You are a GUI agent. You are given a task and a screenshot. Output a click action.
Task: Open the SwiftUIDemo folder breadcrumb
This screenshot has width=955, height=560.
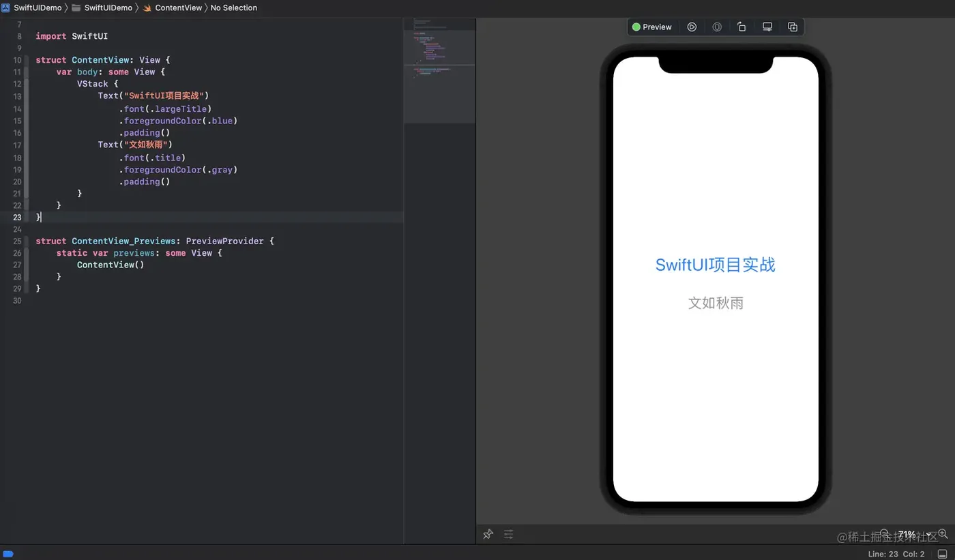pos(108,8)
